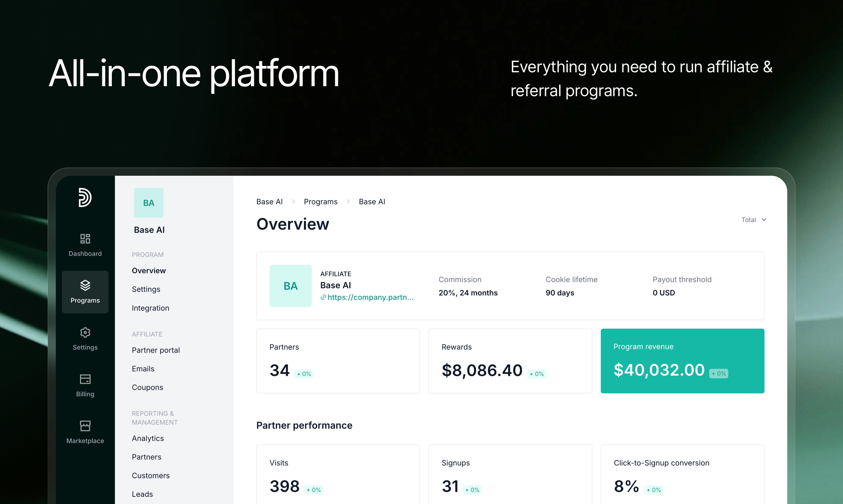Click the Base AI workspace name
This screenshot has height=504, width=843.
click(x=149, y=230)
